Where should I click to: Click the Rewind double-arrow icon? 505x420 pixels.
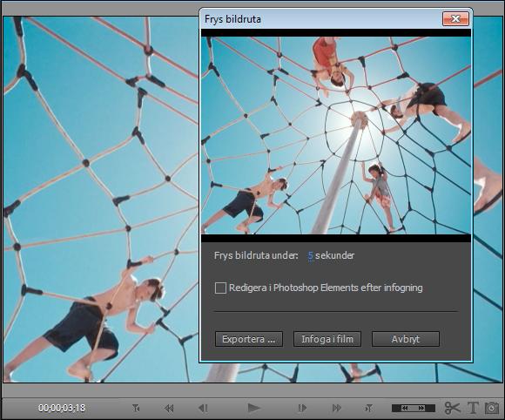169,409
